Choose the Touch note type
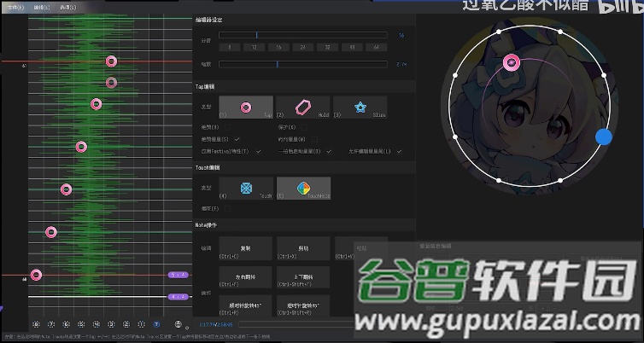Image resolution: width=644 pixels, height=343 pixels. (246, 189)
